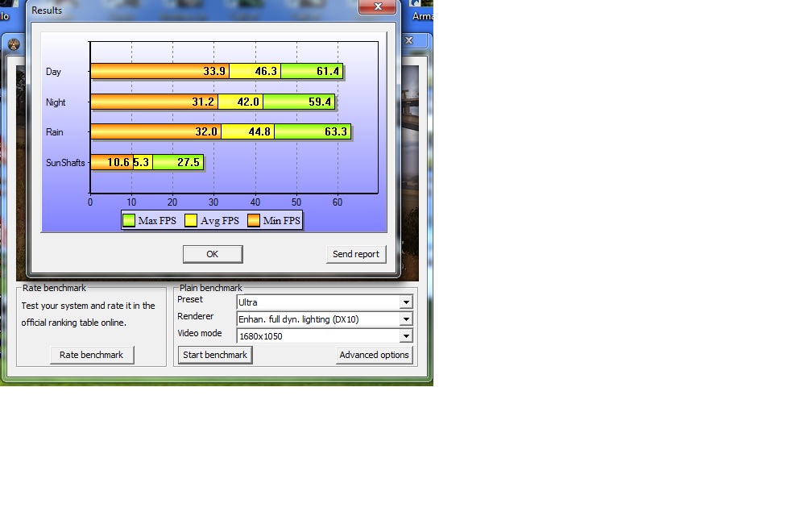Viewport: 812px width, 508px height.
Task: Click the Rain min FPS value 32.0
Action: click(x=206, y=131)
